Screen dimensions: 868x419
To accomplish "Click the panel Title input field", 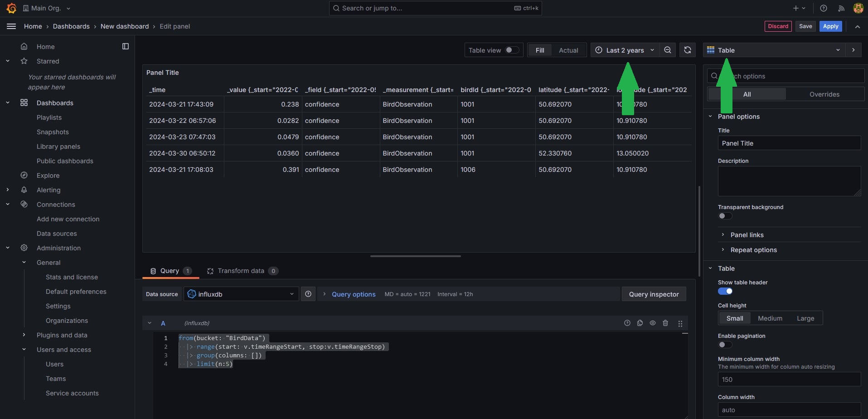I will [789, 143].
